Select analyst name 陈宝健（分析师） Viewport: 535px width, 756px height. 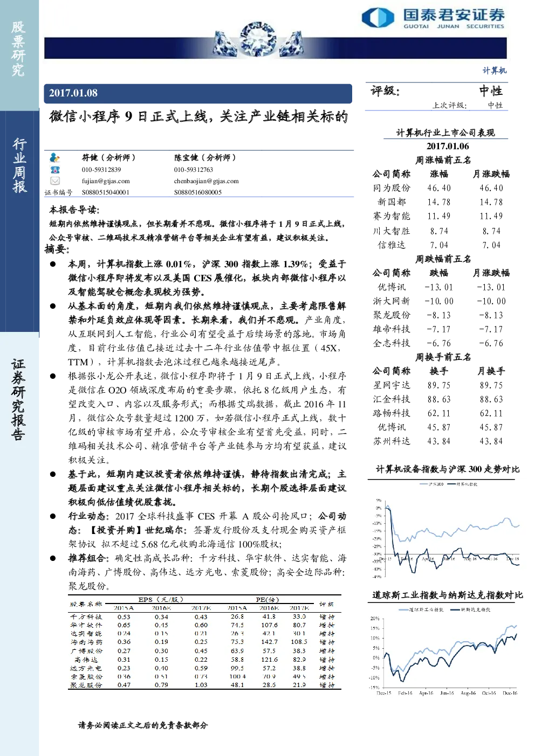205,158
